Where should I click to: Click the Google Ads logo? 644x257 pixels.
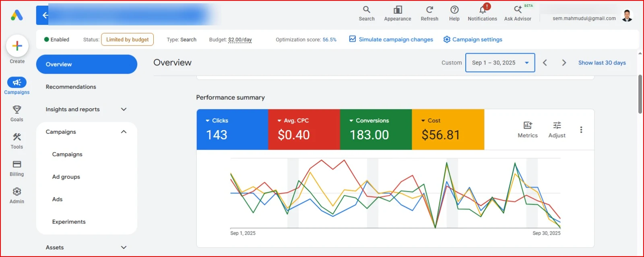17,15
